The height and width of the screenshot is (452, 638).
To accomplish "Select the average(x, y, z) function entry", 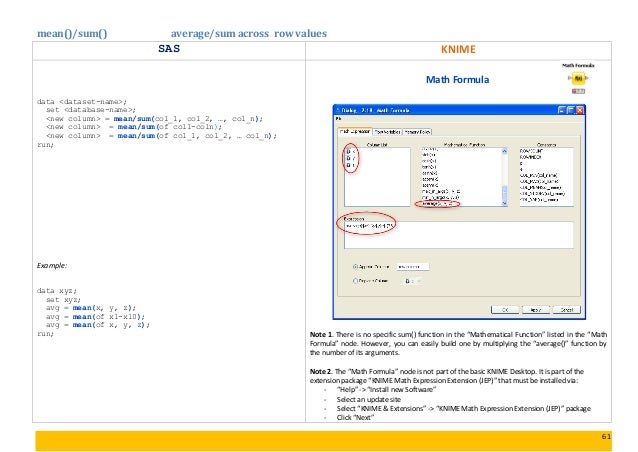I will pos(437,203).
